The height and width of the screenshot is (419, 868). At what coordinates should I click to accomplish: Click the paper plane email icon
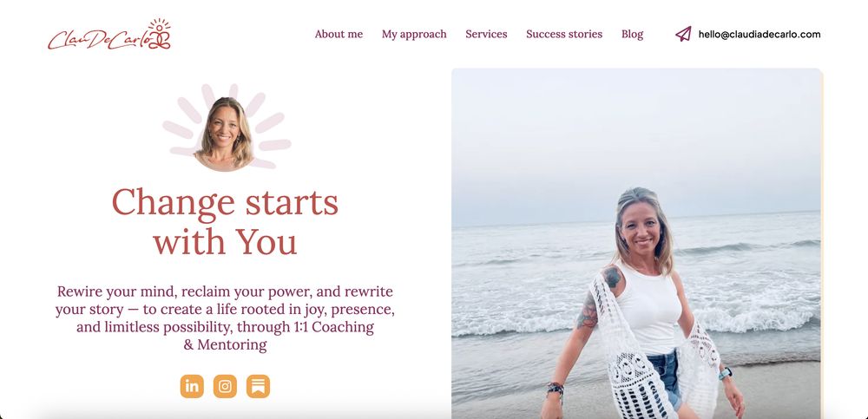click(684, 34)
